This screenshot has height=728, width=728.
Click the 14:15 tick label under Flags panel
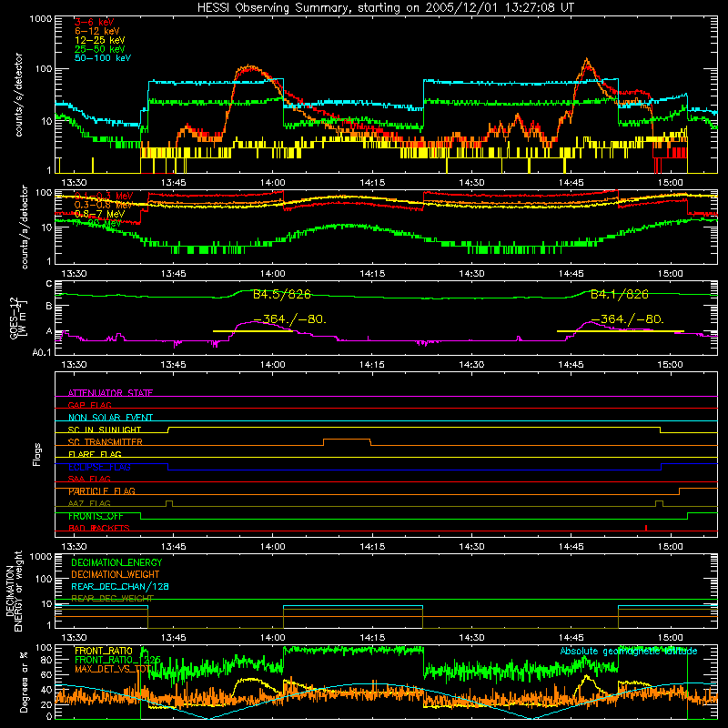(372, 547)
